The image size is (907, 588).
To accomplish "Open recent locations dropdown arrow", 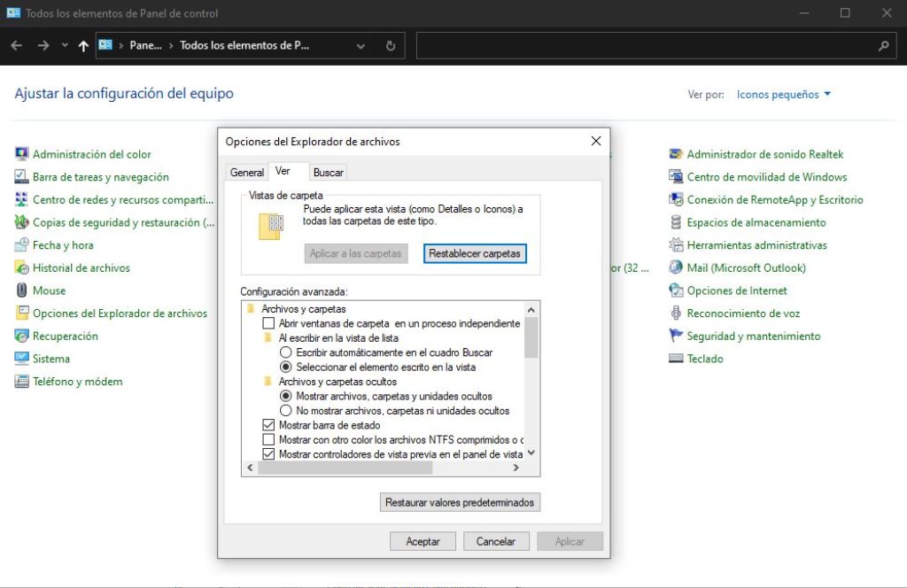I will 64,45.
